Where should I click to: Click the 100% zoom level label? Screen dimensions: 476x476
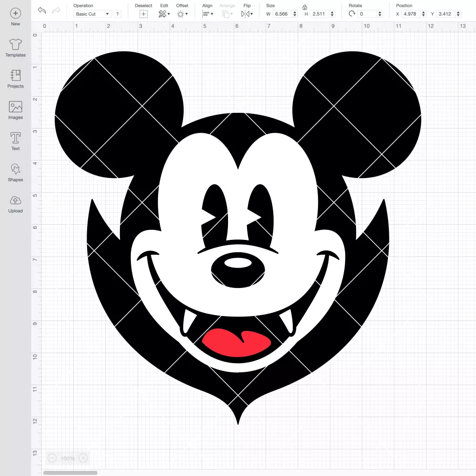(x=68, y=458)
